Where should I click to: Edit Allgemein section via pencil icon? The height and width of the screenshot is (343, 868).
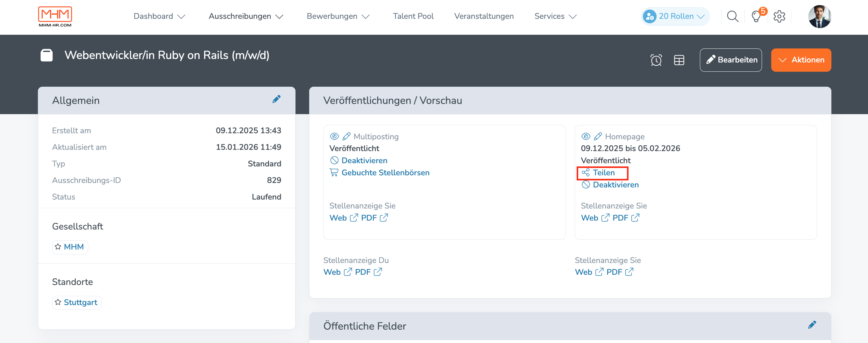[276, 99]
